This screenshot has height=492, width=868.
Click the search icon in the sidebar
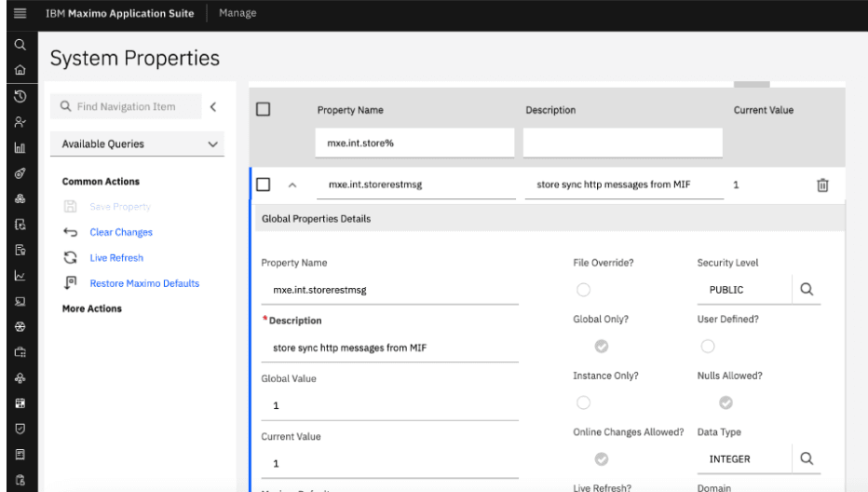[x=20, y=45]
